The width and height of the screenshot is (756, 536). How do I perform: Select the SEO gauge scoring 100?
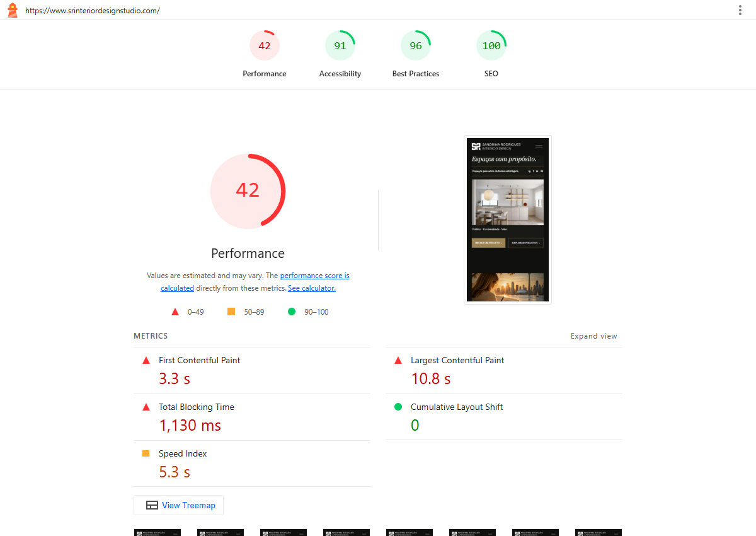coord(491,54)
